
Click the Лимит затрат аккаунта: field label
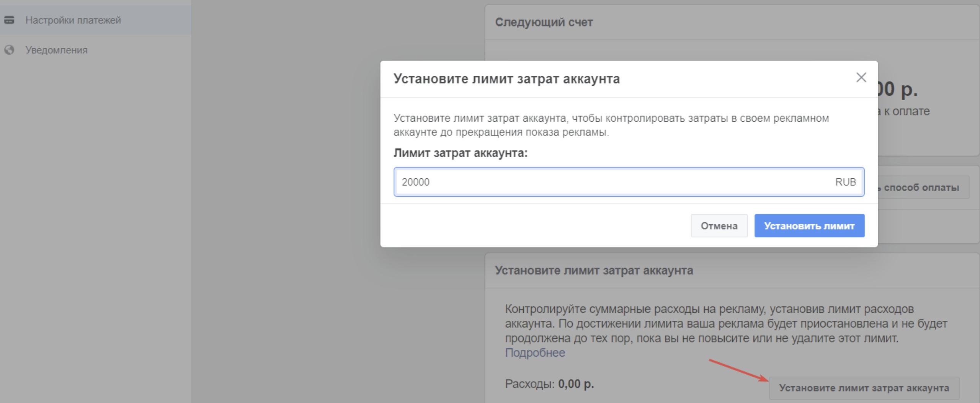click(x=460, y=153)
